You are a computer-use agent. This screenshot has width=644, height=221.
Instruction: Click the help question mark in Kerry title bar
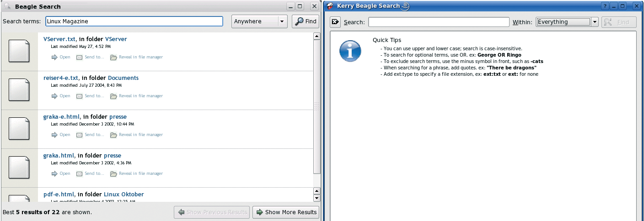[x=606, y=6]
